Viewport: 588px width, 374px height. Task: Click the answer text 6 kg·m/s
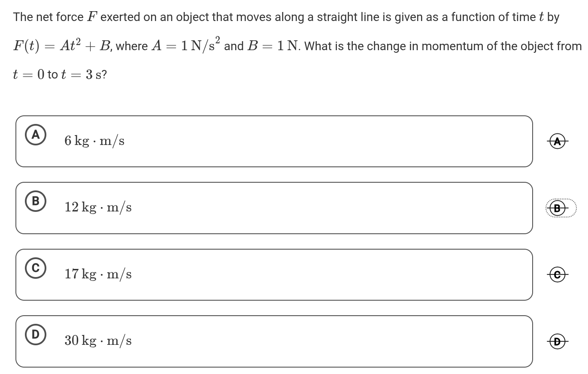[x=94, y=141]
